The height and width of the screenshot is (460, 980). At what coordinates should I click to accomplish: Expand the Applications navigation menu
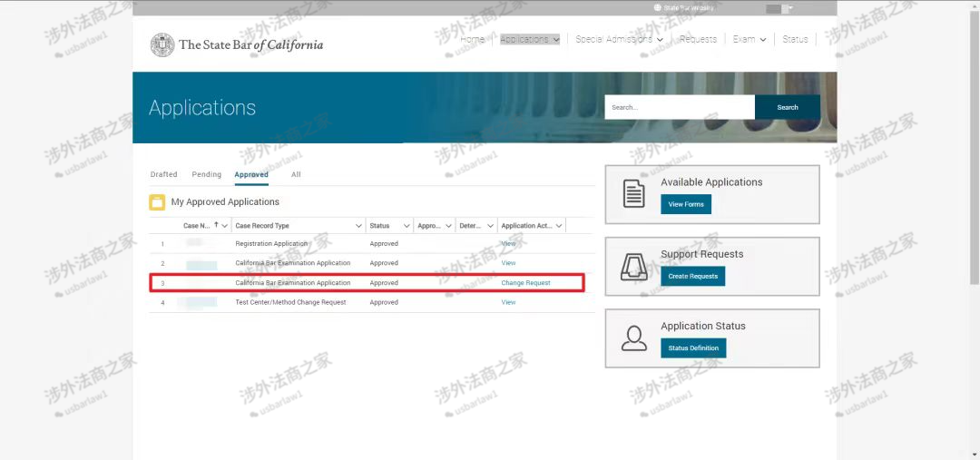[x=530, y=40]
